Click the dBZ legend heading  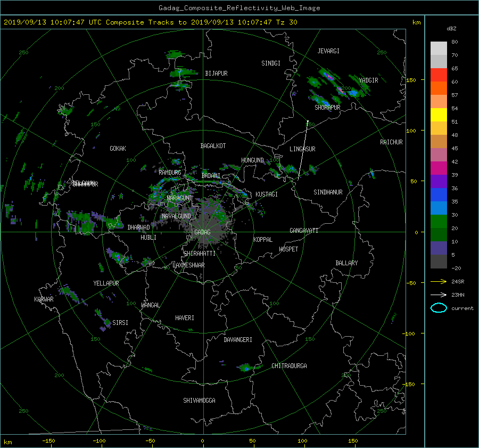451,29
